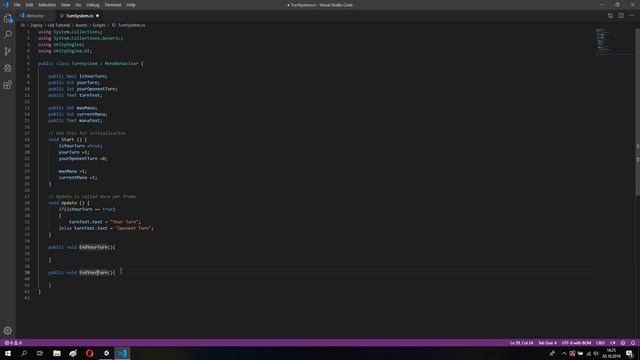The height and width of the screenshot is (360, 640).
Task: Open the Manage gear in activity bar
Action: tap(8, 331)
